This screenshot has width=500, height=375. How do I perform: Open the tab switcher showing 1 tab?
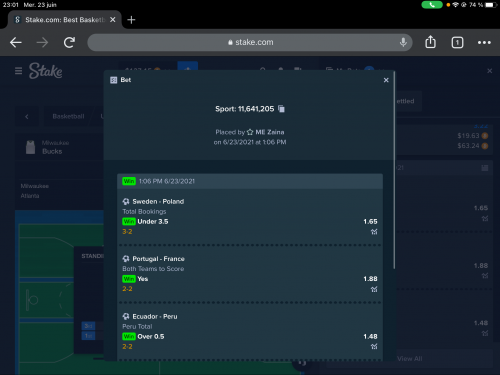point(457,42)
